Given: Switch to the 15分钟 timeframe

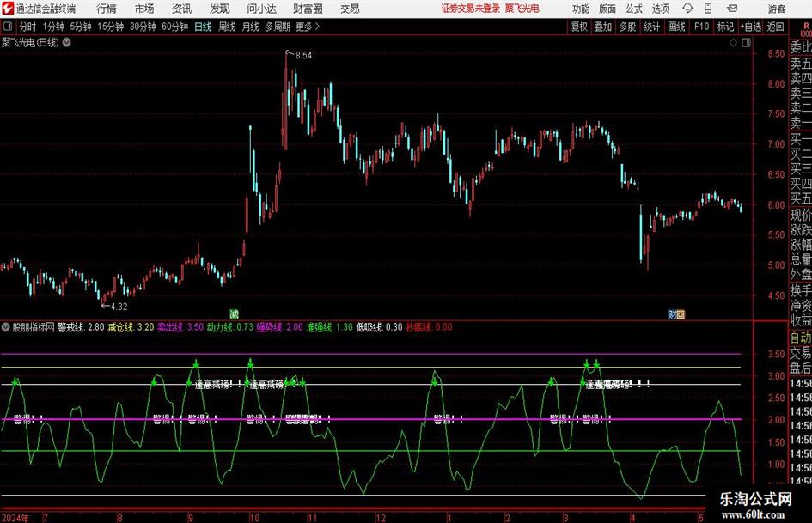Looking at the screenshot, I should click(110, 27).
